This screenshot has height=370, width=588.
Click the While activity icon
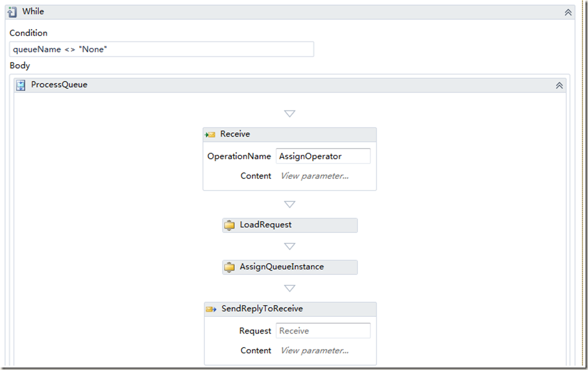[x=12, y=12]
